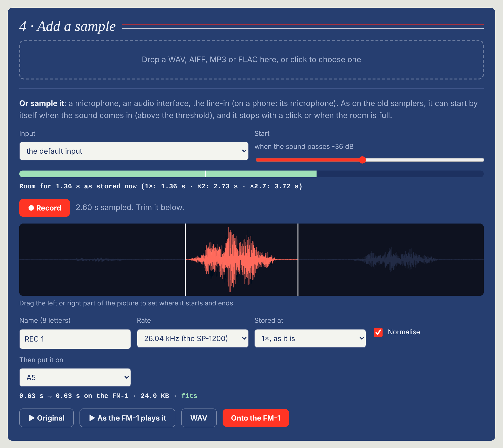Open the pad dropdown showing A5
This screenshot has width=503, height=448.
tap(75, 377)
